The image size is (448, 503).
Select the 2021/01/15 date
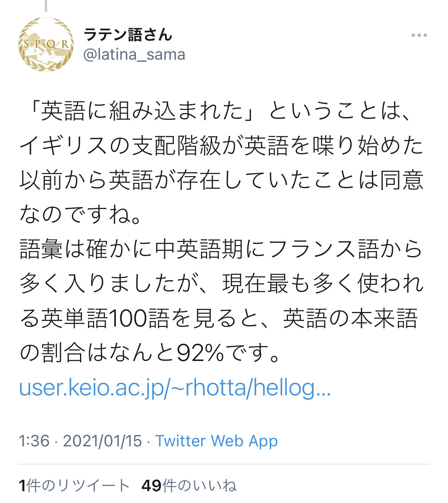click(x=103, y=441)
